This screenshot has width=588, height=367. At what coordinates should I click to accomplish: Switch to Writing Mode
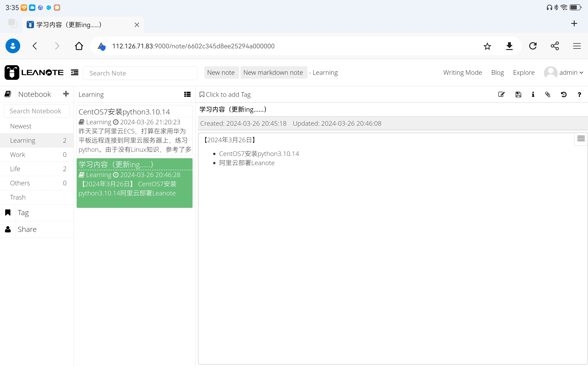[462, 72]
